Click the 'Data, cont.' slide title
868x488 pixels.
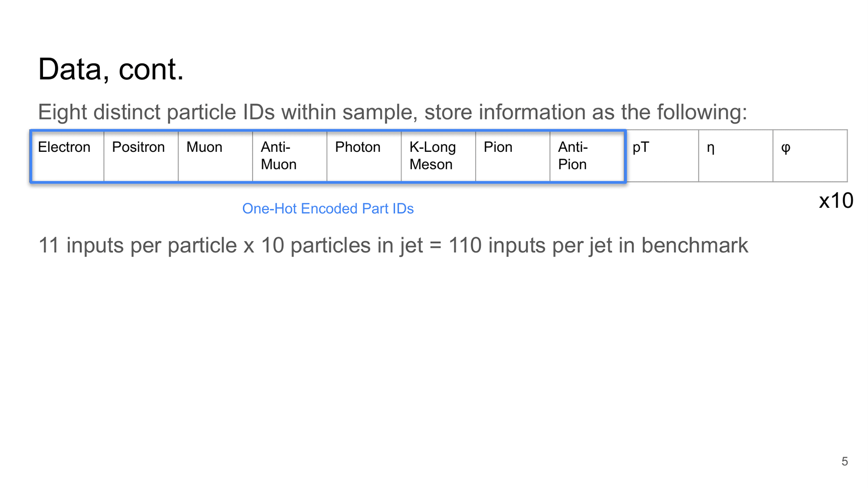[111, 70]
